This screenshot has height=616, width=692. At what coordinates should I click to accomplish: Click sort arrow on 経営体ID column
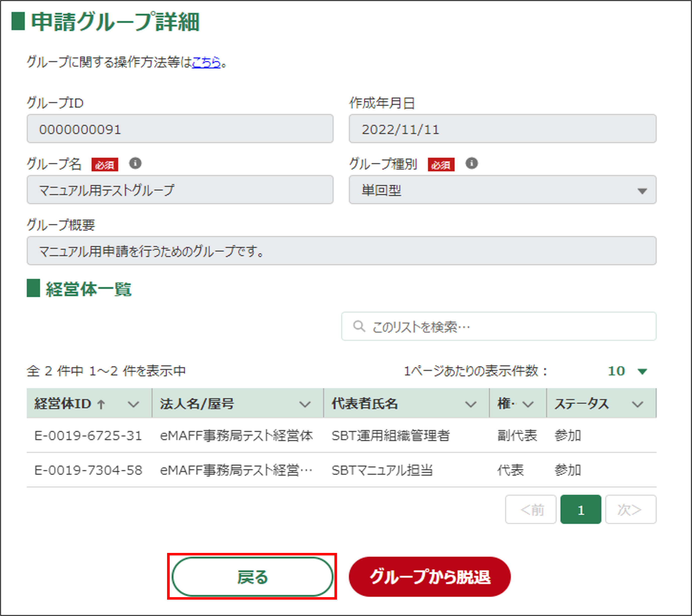coord(101,404)
